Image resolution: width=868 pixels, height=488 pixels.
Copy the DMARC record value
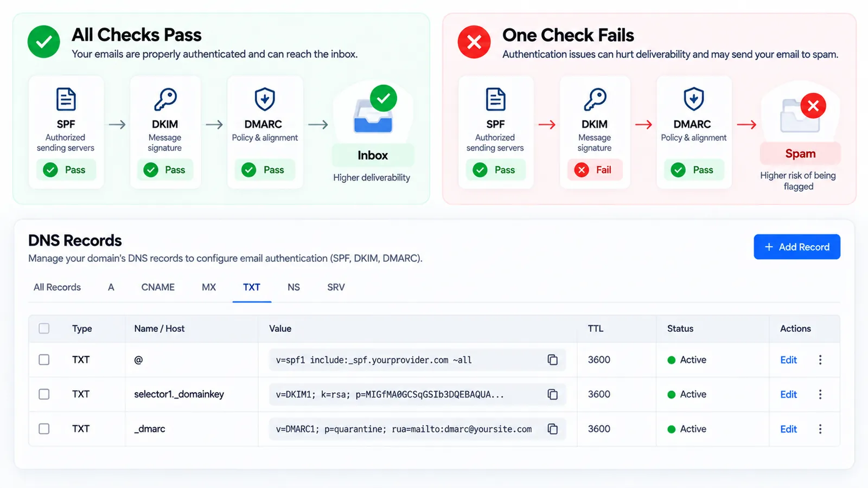point(552,429)
